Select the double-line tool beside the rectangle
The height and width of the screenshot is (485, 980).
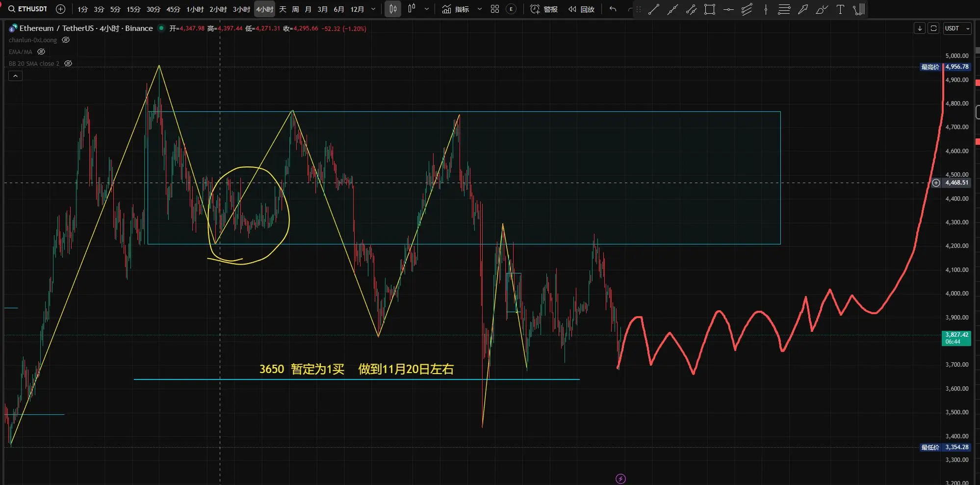(x=691, y=9)
